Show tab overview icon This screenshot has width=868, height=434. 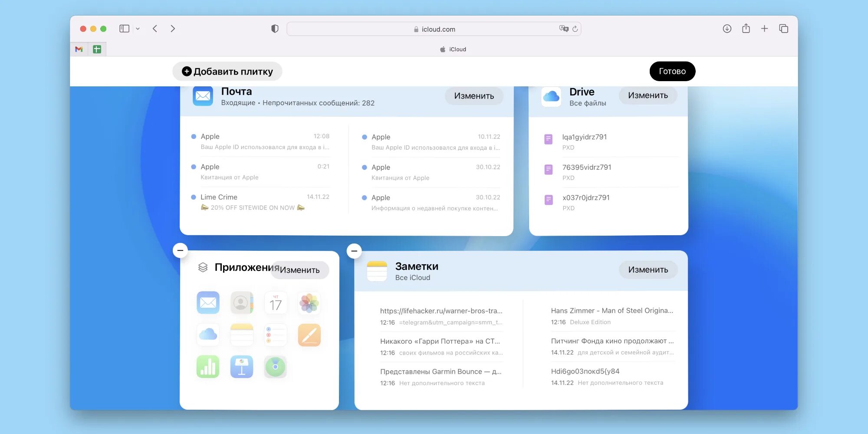point(783,29)
